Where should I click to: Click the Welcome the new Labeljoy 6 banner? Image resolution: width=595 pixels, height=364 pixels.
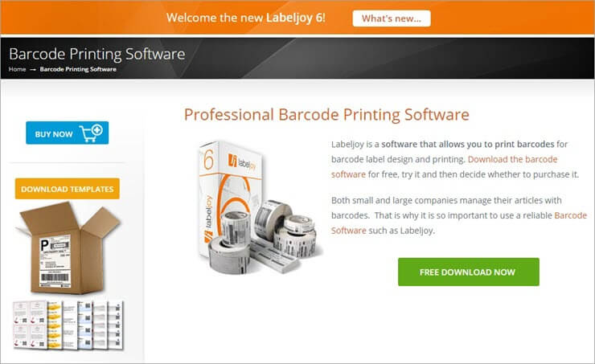point(245,18)
